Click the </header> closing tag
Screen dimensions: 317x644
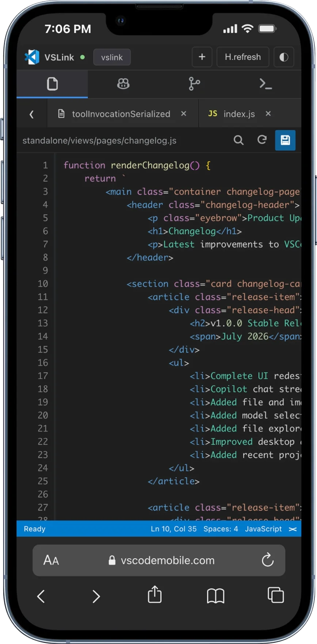point(150,258)
